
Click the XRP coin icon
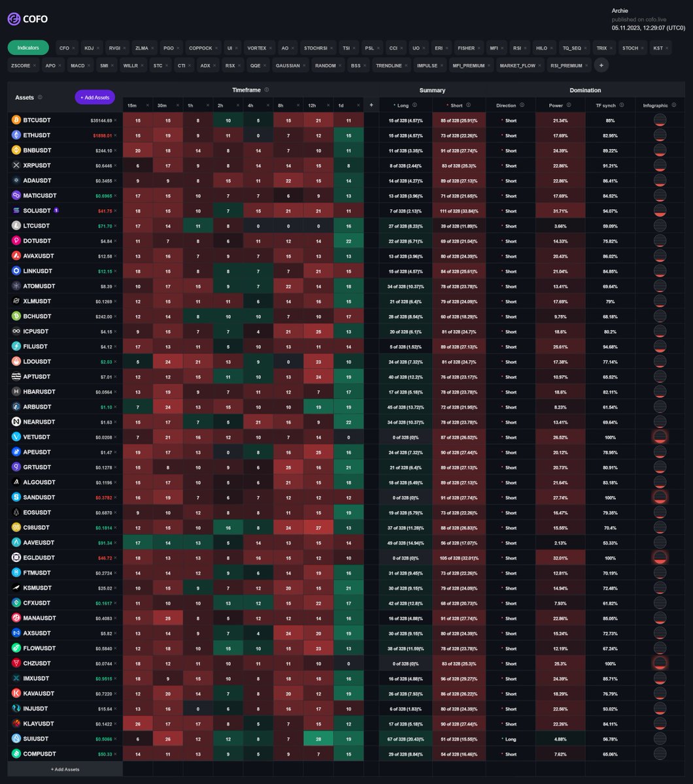[16, 165]
